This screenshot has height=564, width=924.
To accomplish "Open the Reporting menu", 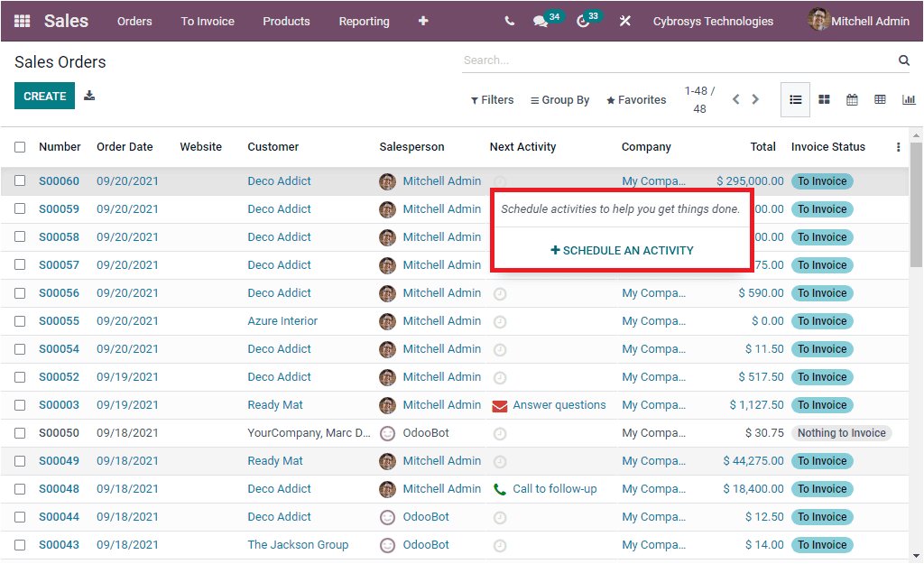I will tap(364, 21).
